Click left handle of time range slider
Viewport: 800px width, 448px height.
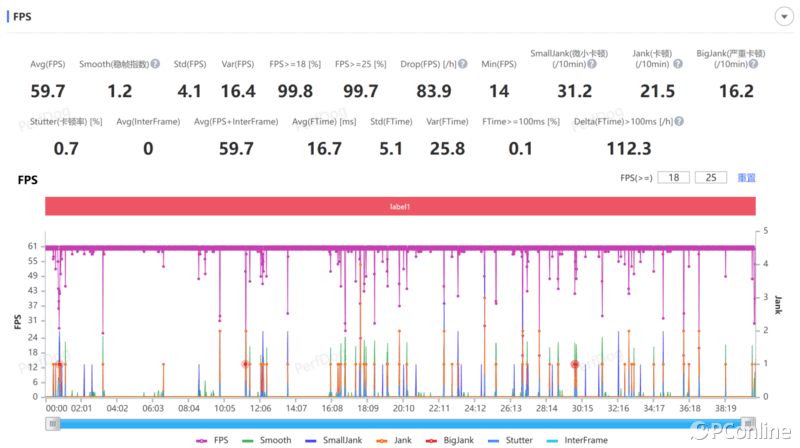pyautogui.click(x=53, y=423)
